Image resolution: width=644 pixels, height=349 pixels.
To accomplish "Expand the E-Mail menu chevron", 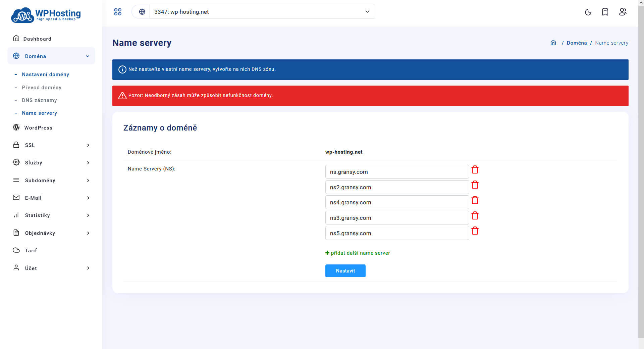I will pos(88,198).
